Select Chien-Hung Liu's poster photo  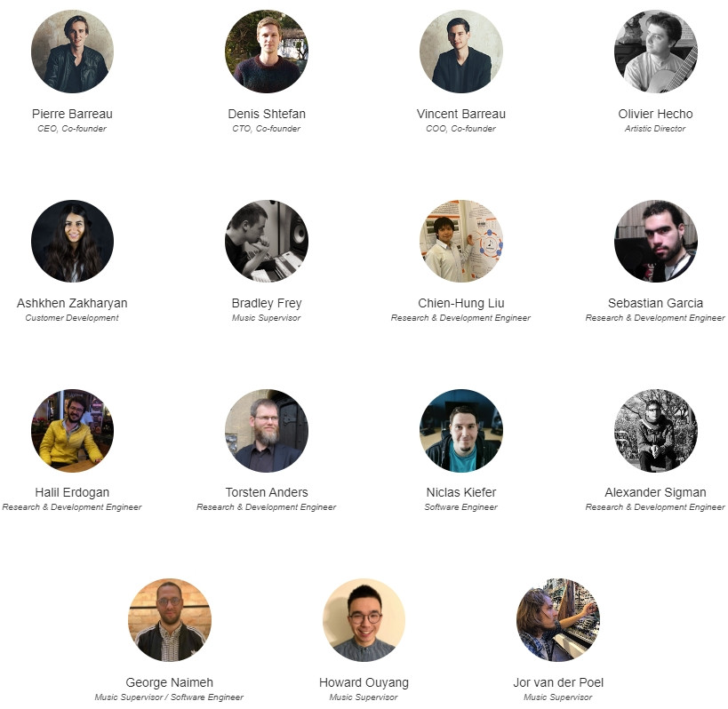(x=461, y=241)
